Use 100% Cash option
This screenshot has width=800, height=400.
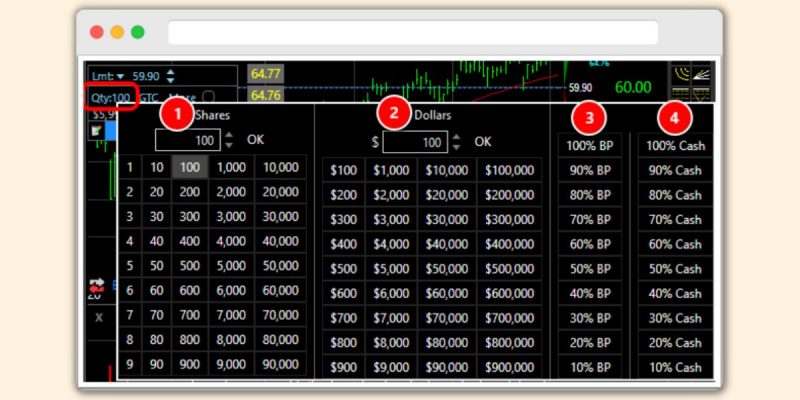[675, 146]
